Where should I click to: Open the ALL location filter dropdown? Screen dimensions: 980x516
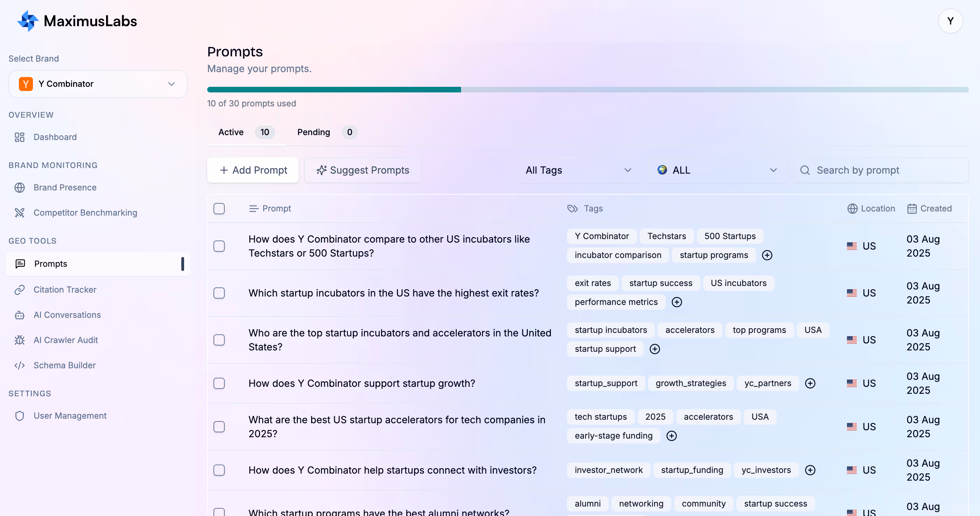[717, 170]
